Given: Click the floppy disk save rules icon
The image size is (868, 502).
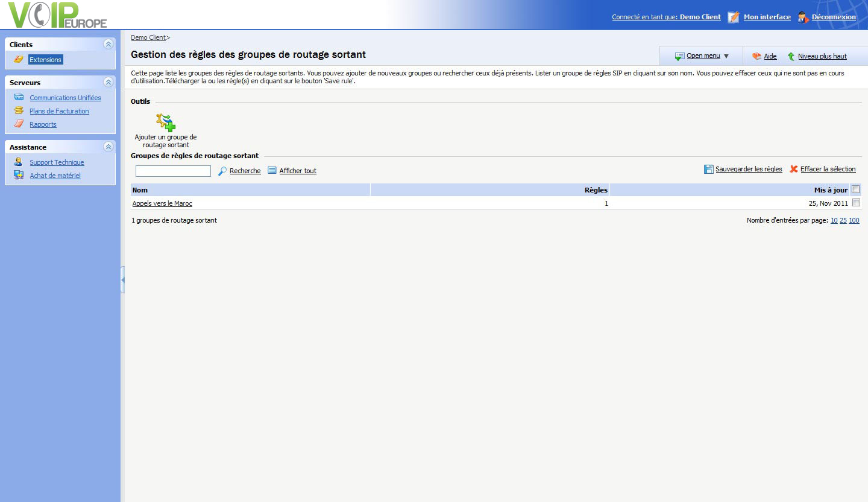Looking at the screenshot, I should [709, 170].
